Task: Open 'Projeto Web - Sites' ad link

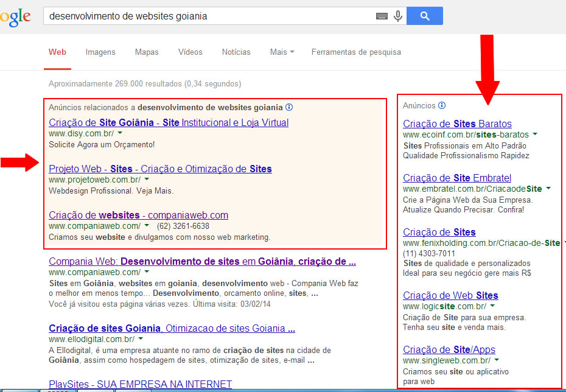Action: (160, 169)
